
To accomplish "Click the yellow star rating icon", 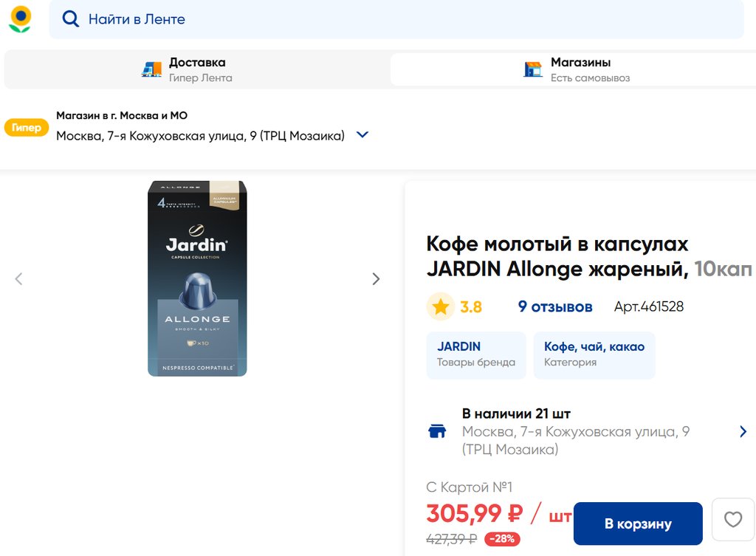I will (x=441, y=306).
